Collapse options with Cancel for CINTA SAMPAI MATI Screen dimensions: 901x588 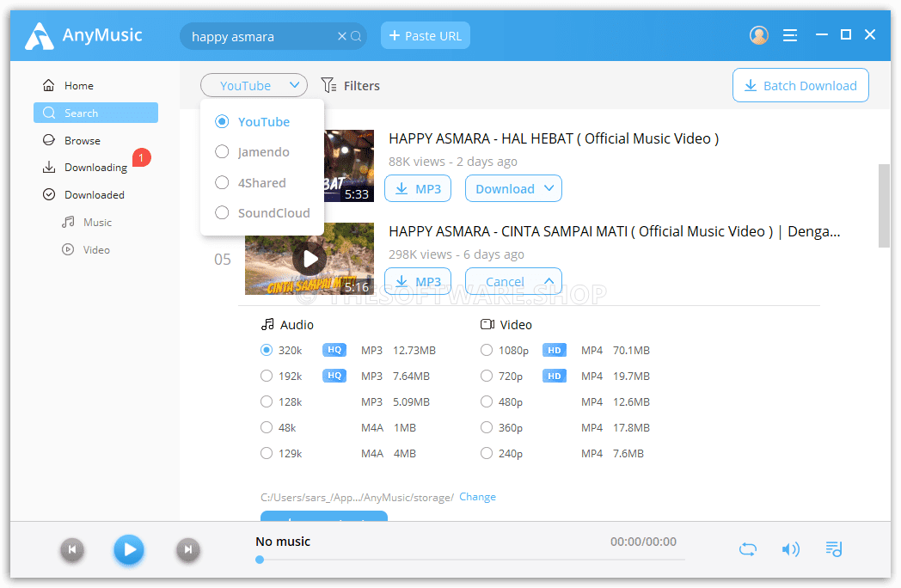[513, 281]
